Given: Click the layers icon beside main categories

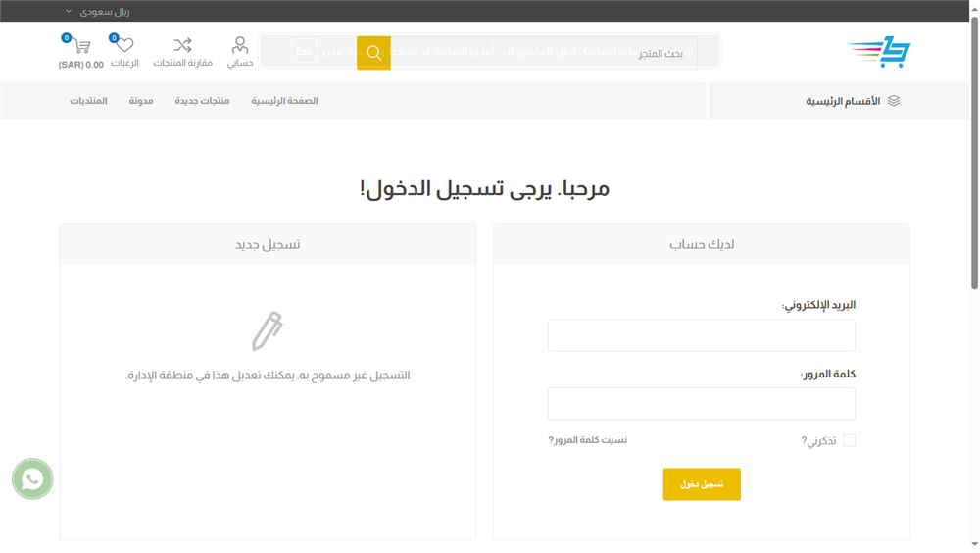Looking at the screenshot, I should [x=893, y=101].
